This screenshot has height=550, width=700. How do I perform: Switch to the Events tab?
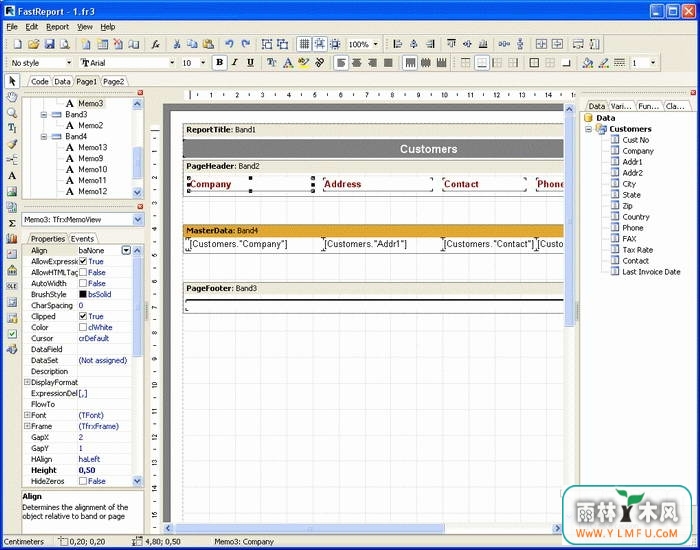click(82, 239)
